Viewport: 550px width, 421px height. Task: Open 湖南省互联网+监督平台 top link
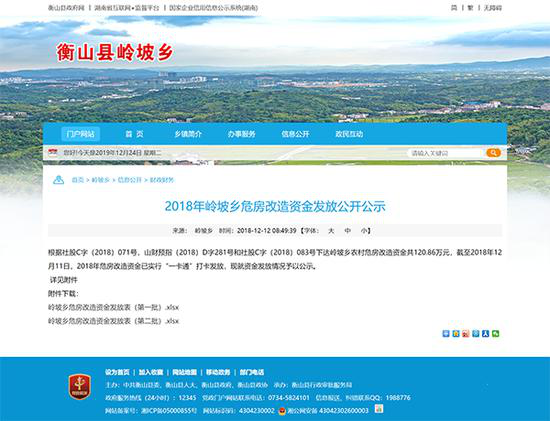tap(127, 8)
